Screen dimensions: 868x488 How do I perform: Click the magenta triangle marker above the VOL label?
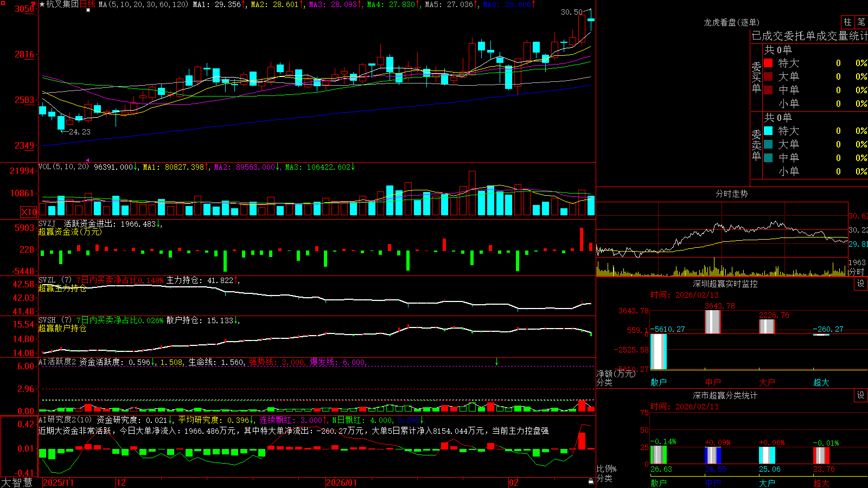[x=87, y=160]
